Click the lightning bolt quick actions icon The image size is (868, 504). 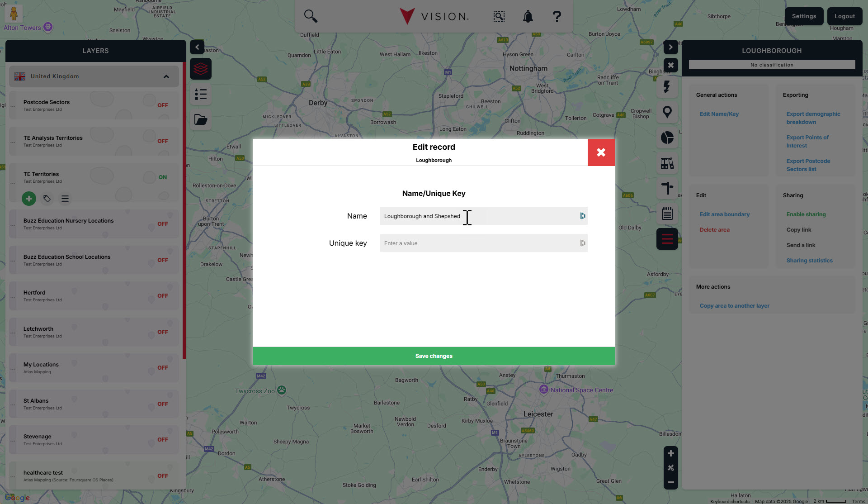tap(667, 86)
